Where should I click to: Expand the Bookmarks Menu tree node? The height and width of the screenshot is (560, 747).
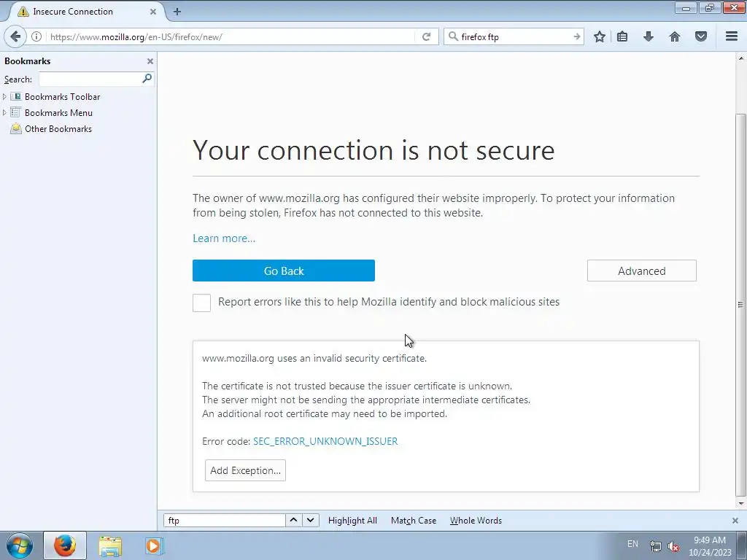pyautogui.click(x=4, y=113)
